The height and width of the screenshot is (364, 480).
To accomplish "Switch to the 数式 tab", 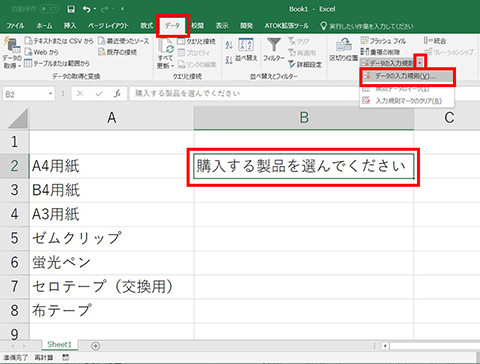I will (x=146, y=26).
